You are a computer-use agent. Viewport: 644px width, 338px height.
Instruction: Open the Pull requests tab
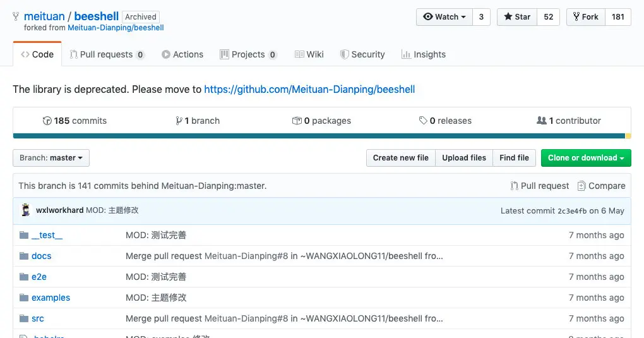coord(107,54)
